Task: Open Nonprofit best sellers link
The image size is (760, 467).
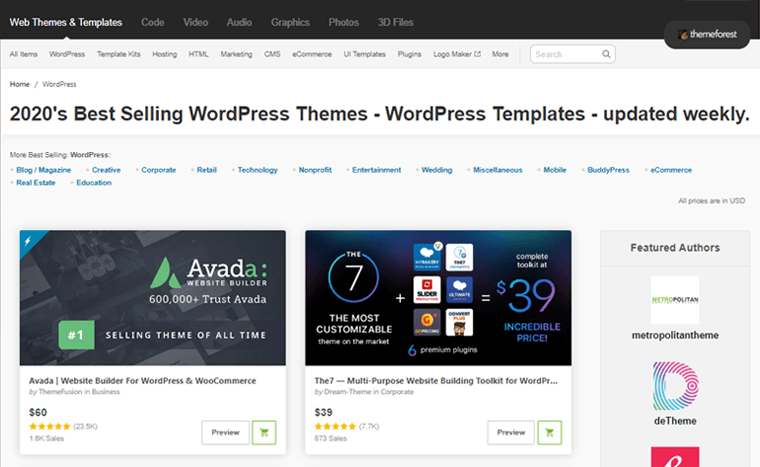Action: (x=315, y=170)
